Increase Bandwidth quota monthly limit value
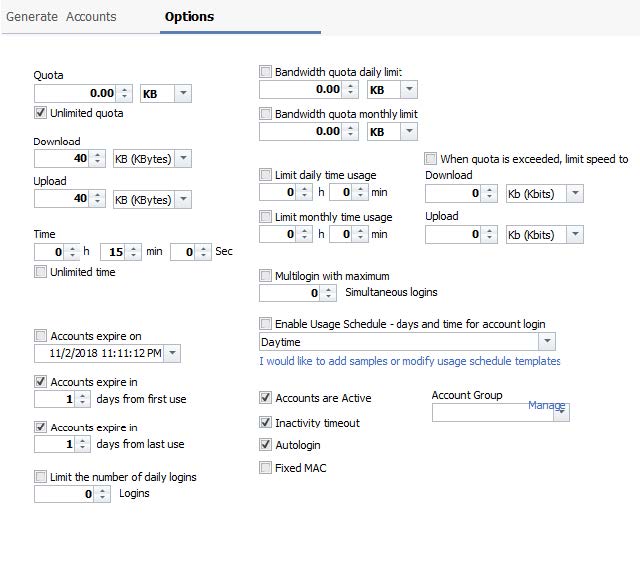This screenshot has width=640, height=569. point(350,128)
